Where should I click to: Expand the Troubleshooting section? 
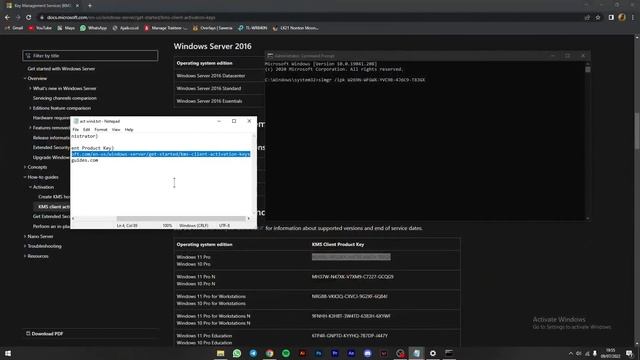point(25,246)
